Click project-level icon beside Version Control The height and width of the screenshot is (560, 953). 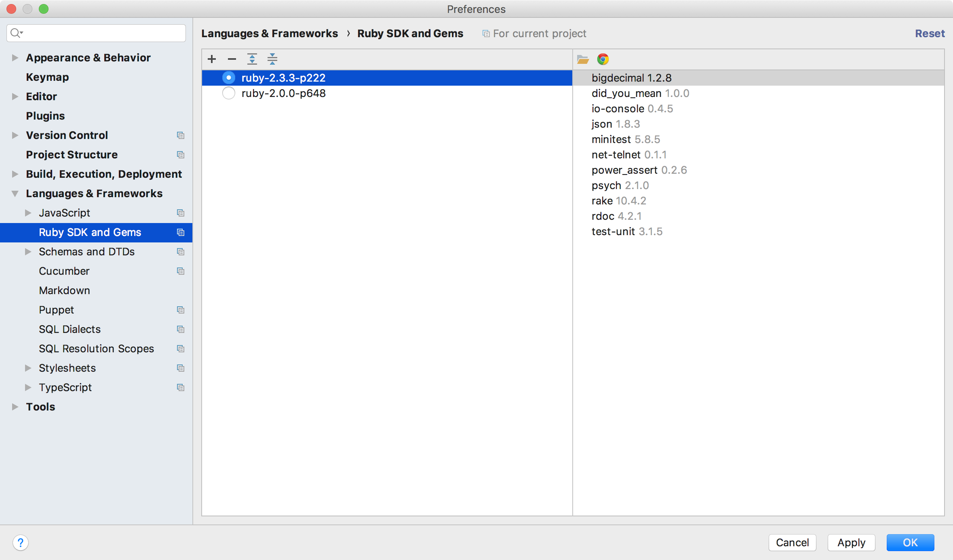(181, 135)
